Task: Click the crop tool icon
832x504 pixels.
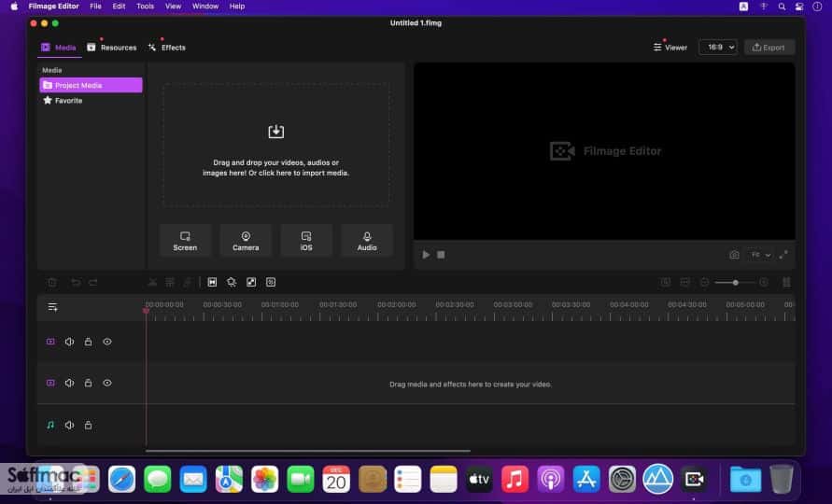Action: point(170,282)
